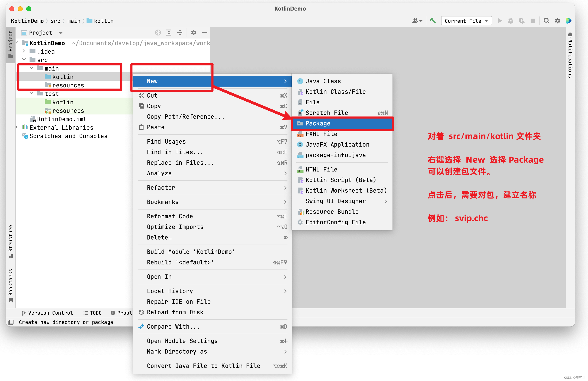Click Select Opened File crosshair icon
This screenshot has height=381, width=588.
pos(158,32)
